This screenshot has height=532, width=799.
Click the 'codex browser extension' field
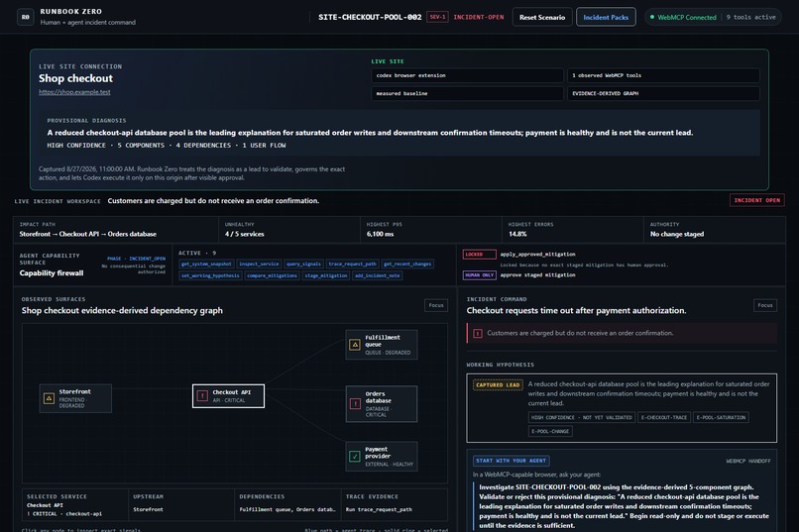point(467,75)
